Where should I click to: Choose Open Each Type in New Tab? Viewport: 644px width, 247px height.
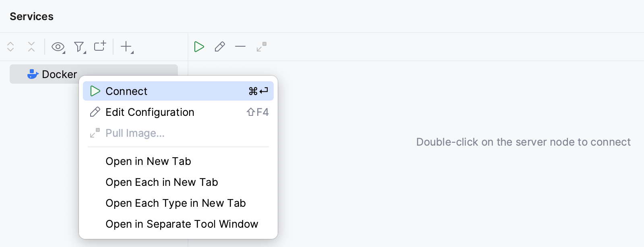pos(175,203)
